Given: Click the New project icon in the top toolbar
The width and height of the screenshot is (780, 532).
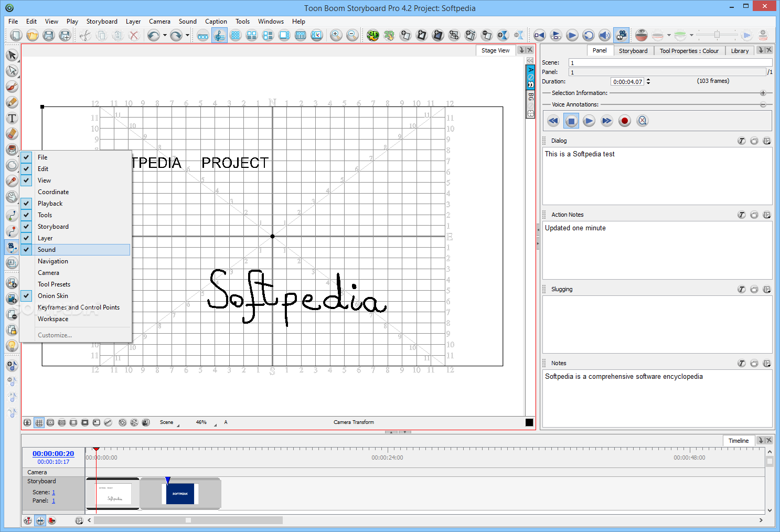Looking at the screenshot, I should point(16,35).
